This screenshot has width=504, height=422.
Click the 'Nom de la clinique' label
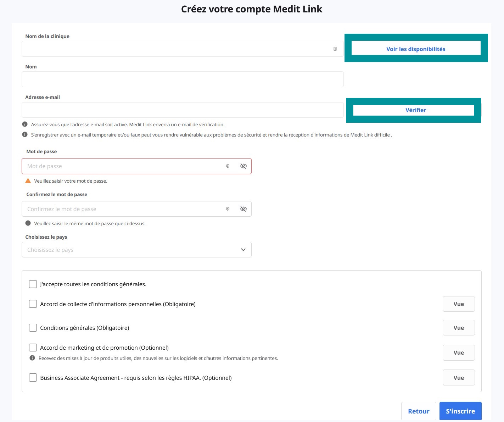(47, 36)
